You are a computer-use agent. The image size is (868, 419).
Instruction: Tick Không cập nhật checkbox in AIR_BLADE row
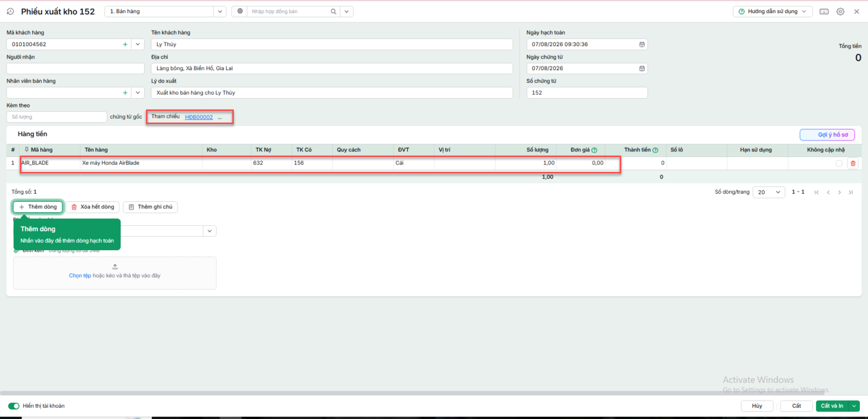coord(839,163)
